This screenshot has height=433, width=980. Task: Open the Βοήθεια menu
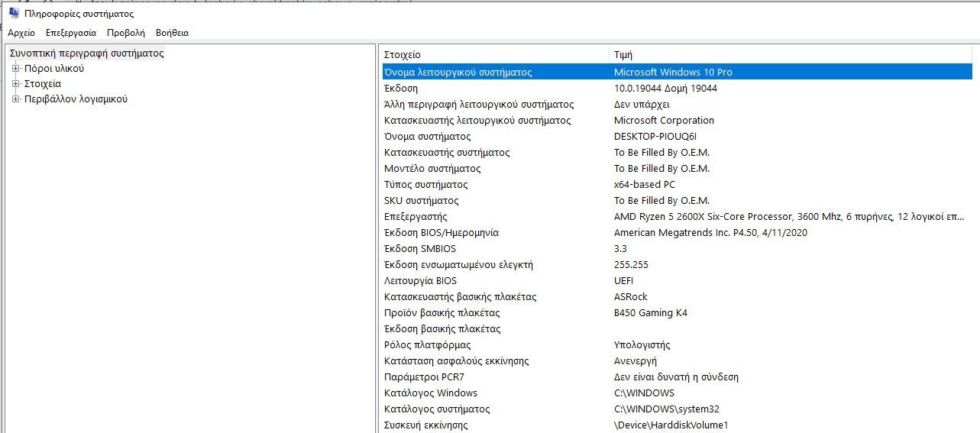pos(172,33)
